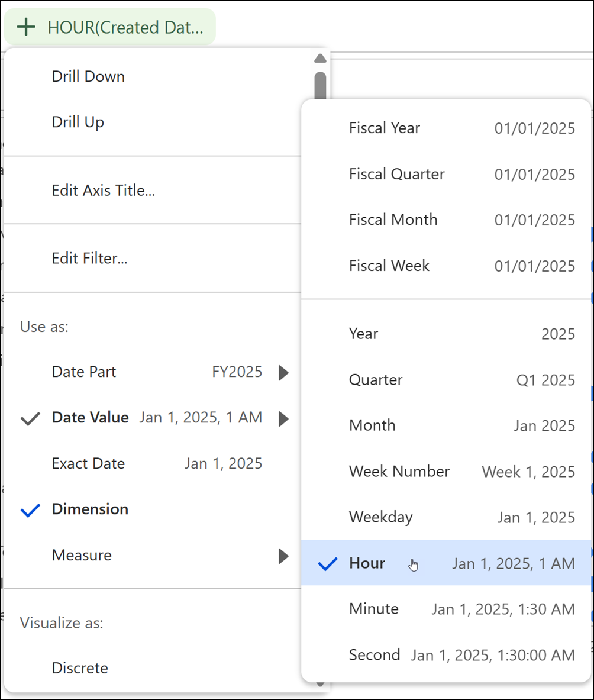Choose Year 2025 in submenu
594x700 pixels.
coord(446,334)
